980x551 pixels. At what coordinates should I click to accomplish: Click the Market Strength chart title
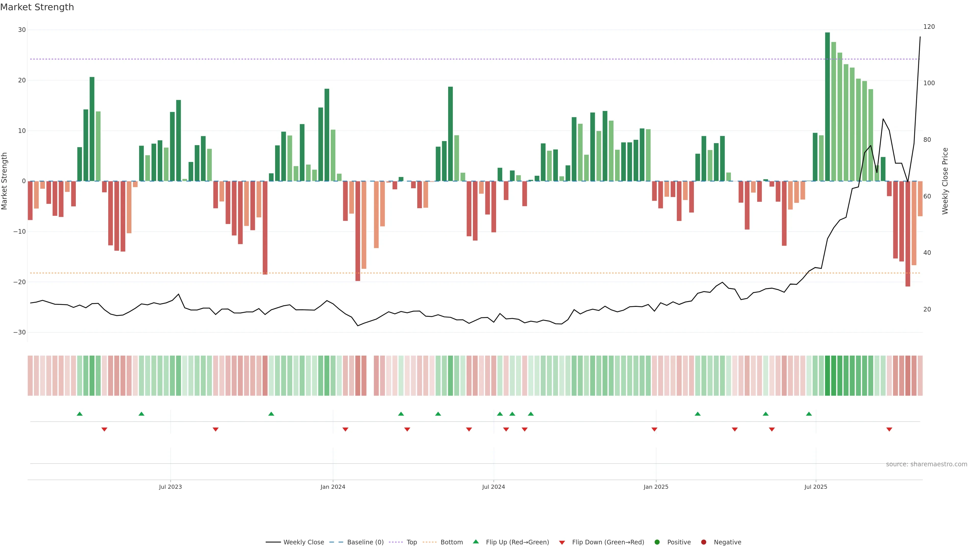[37, 7]
